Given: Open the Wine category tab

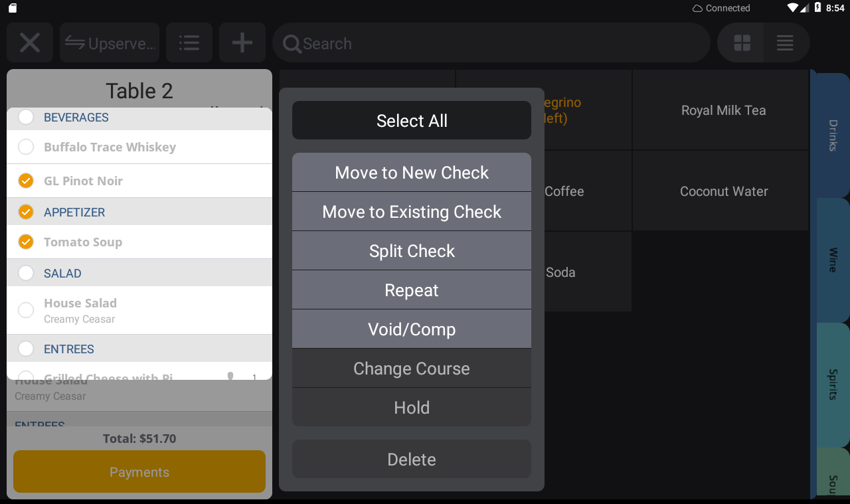Looking at the screenshot, I should (831, 260).
